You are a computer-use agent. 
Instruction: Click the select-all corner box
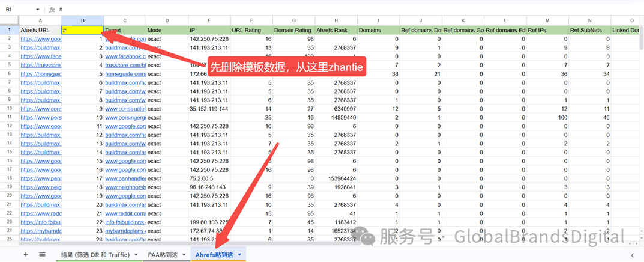(10, 20)
